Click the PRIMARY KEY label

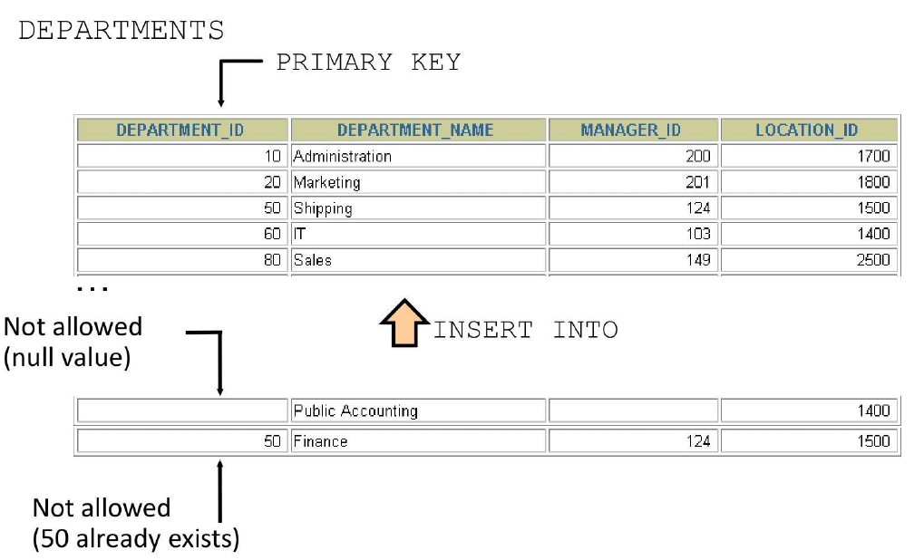pos(368,62)
